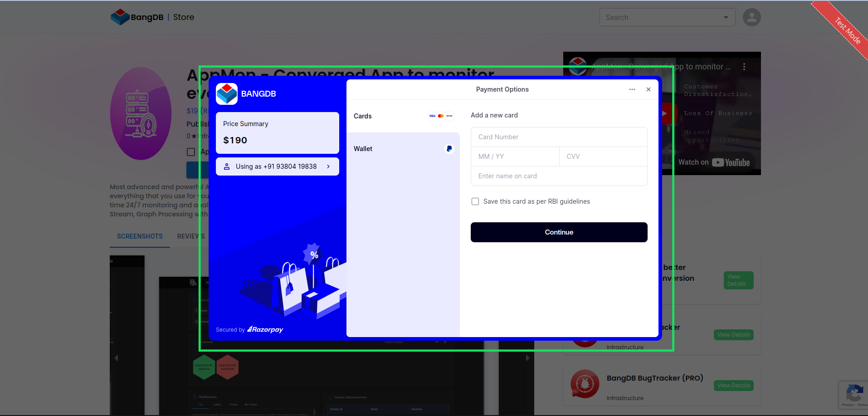The image size is (868, 416).
Task: Open the YouTube video more options menu
Action: coord(744,67)
